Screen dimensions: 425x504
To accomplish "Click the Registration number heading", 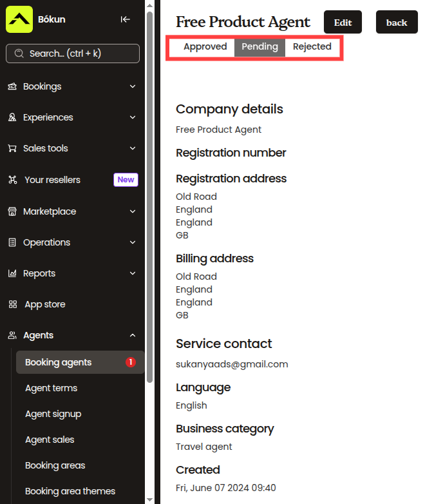I will tap(231, 153).
